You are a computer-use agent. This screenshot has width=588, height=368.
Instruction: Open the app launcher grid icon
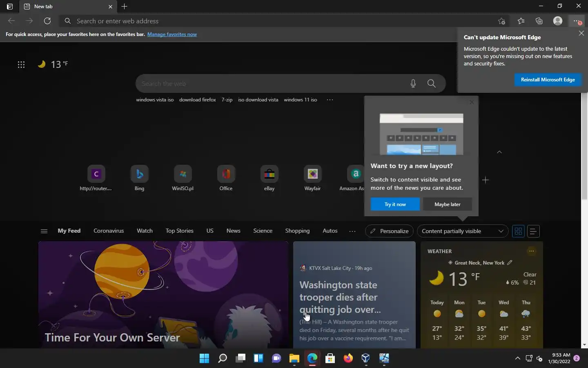click(x=21, y=64)
